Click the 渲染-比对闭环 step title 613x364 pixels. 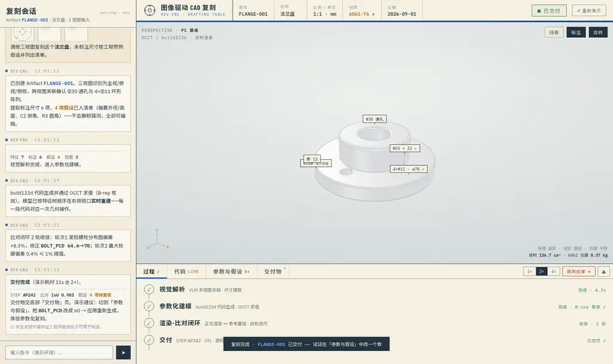(180, 323)
